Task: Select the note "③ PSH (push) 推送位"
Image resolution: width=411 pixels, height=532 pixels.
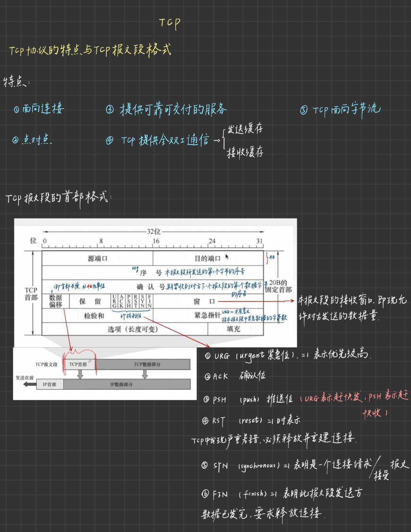Action: (x=248, y=399)
